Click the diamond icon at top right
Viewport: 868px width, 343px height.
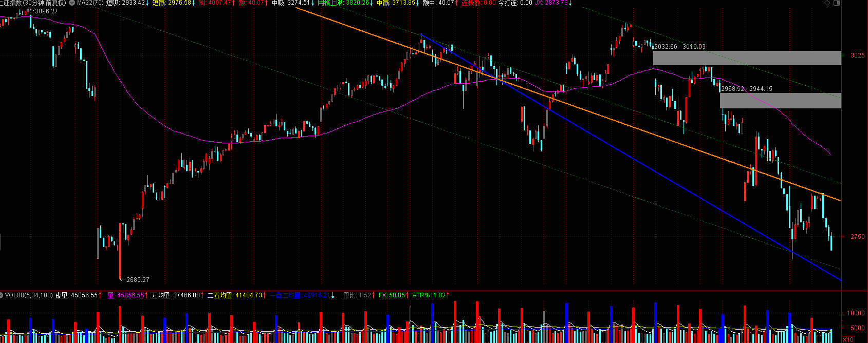[x=827, y=3]
